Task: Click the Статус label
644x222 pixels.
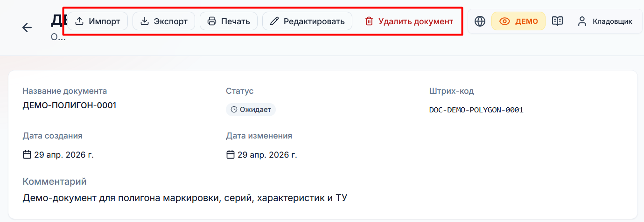Action: coord(239,91)
